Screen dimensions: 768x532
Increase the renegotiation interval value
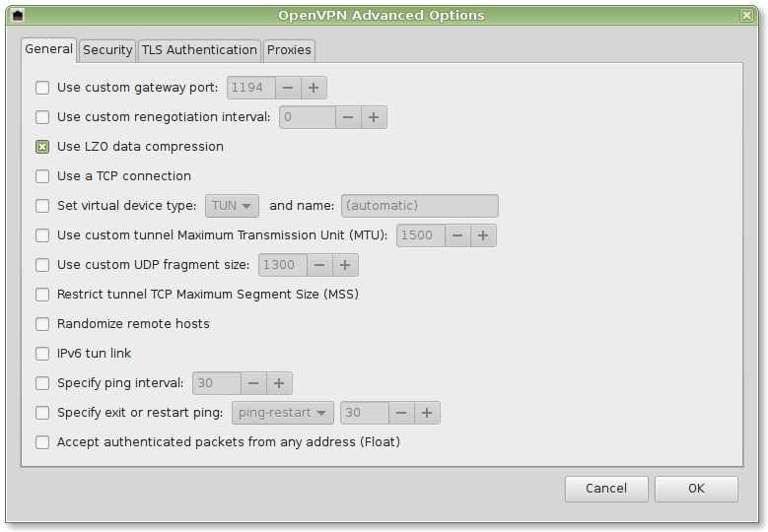coord(374,117)
